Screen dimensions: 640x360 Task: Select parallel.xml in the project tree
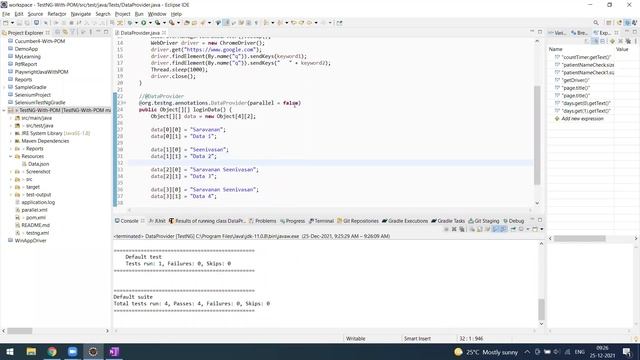pos(34,210)
